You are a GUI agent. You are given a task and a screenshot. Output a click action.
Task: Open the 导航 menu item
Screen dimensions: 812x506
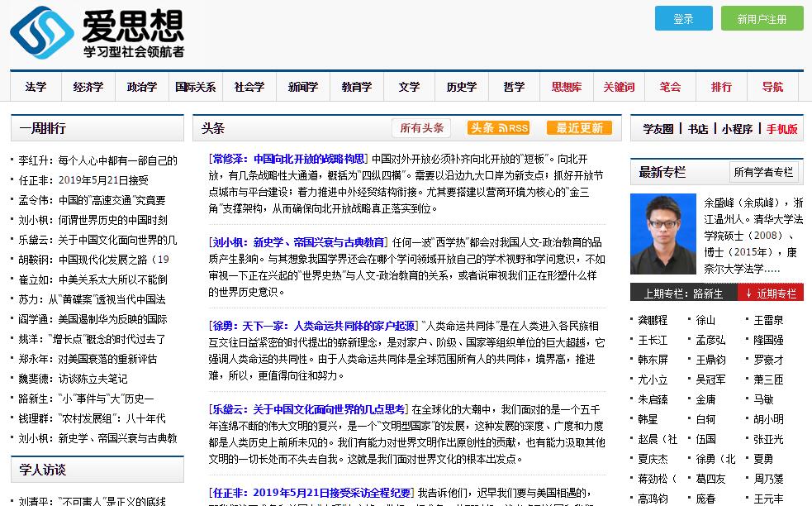[772, 87]
